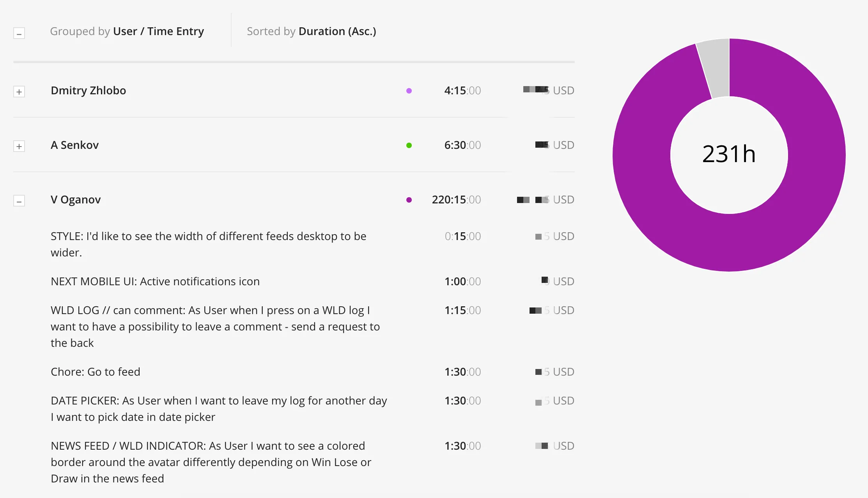868x498 pixels.
Task: Collapse all groups using the top-left minus icon
Action: tap(19, 33)
